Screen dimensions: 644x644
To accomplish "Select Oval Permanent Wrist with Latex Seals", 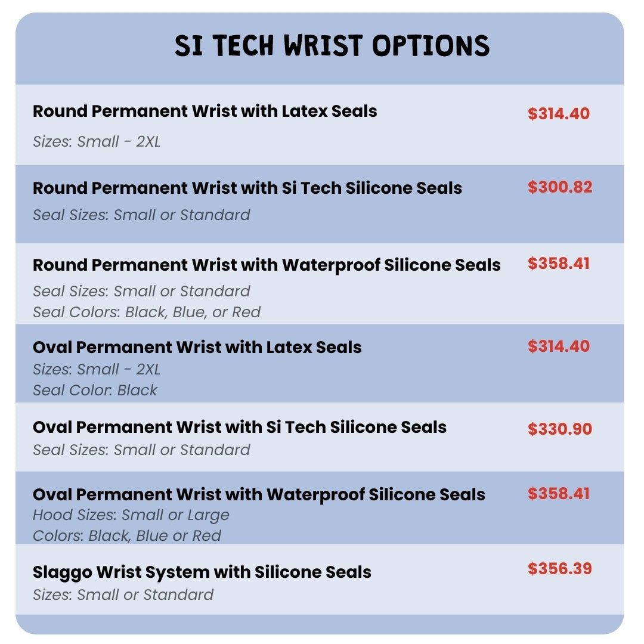I will tap(197, 348).
